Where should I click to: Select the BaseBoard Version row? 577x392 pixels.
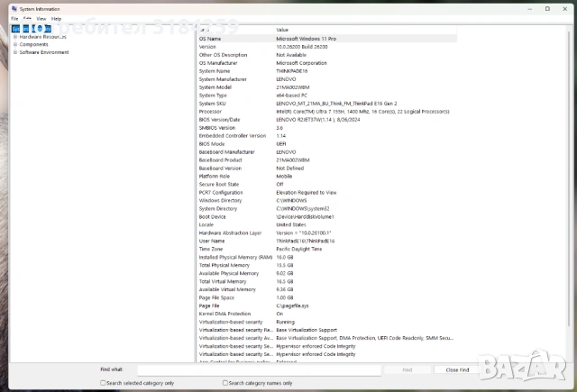point(326,168)
